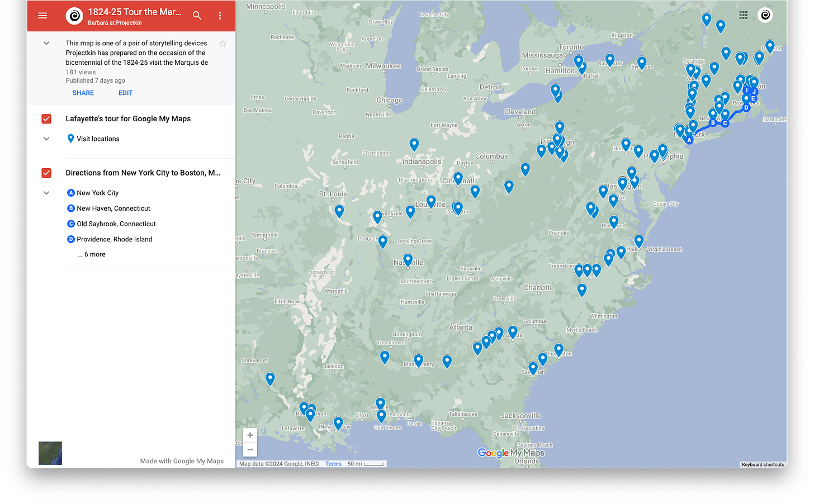Open Keyboard shortcuts
Viewport: 814px width, 504px height.
tap(763, 464)
